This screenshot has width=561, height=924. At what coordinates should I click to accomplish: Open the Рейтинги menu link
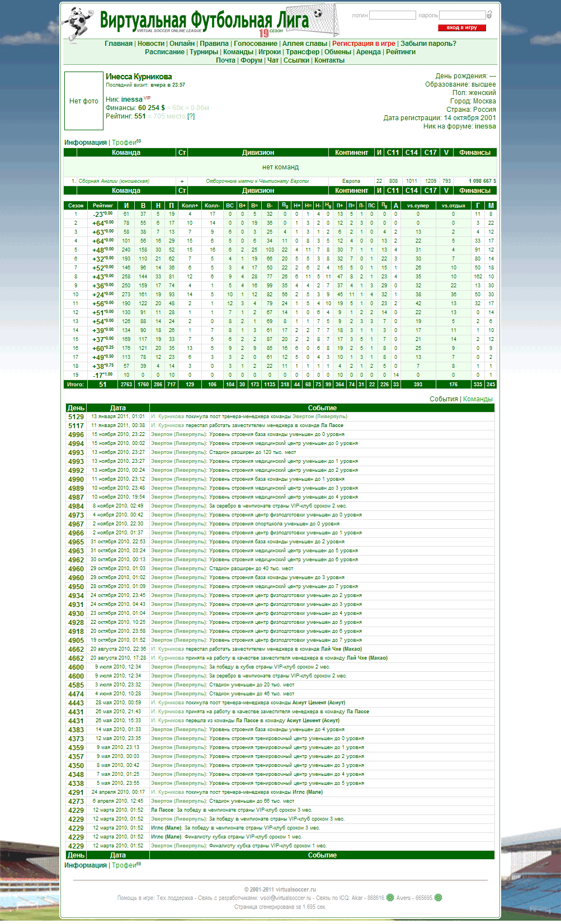click(400, 52)
